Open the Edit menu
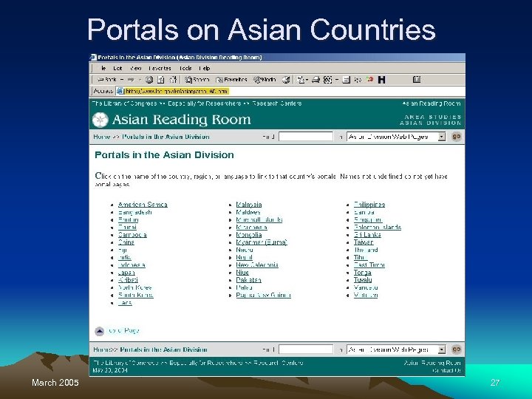Viewport: 532px width, 399px height. click(117, 68)
